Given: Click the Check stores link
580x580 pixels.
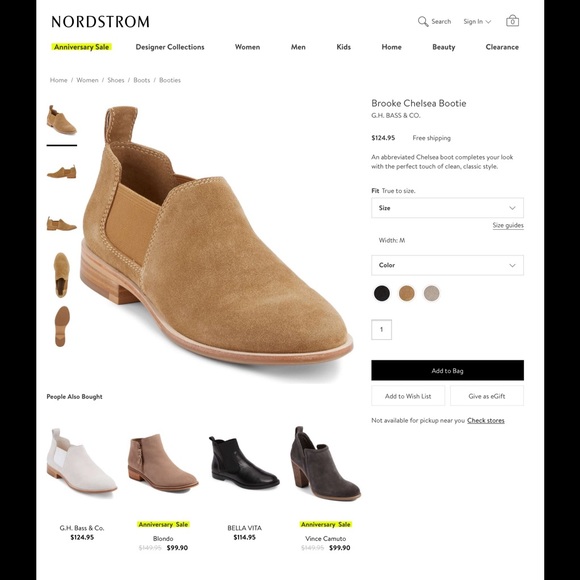Looking at the screenshot, I should 486,421.
